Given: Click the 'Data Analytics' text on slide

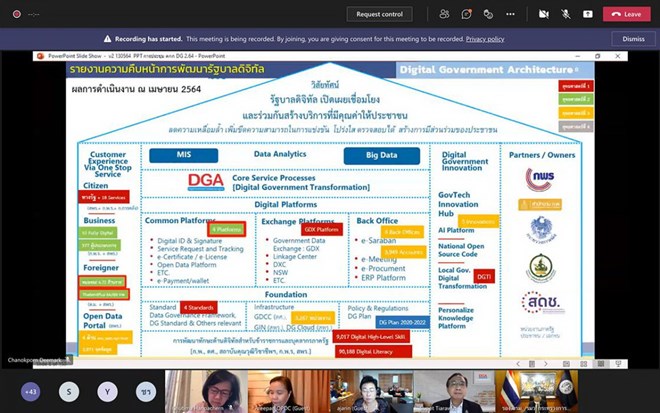Looking at the screenshot, I should tap(280, 154).
